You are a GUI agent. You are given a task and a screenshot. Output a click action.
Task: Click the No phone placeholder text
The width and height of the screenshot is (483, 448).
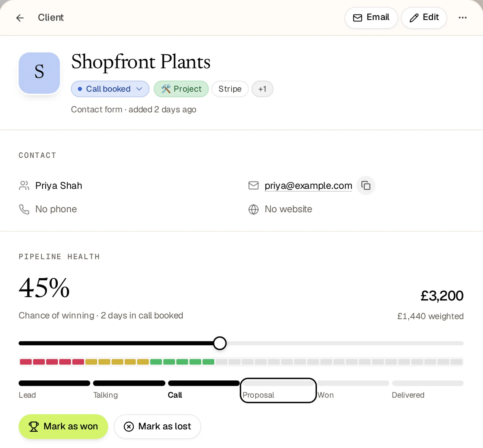[x=56, y=209]
